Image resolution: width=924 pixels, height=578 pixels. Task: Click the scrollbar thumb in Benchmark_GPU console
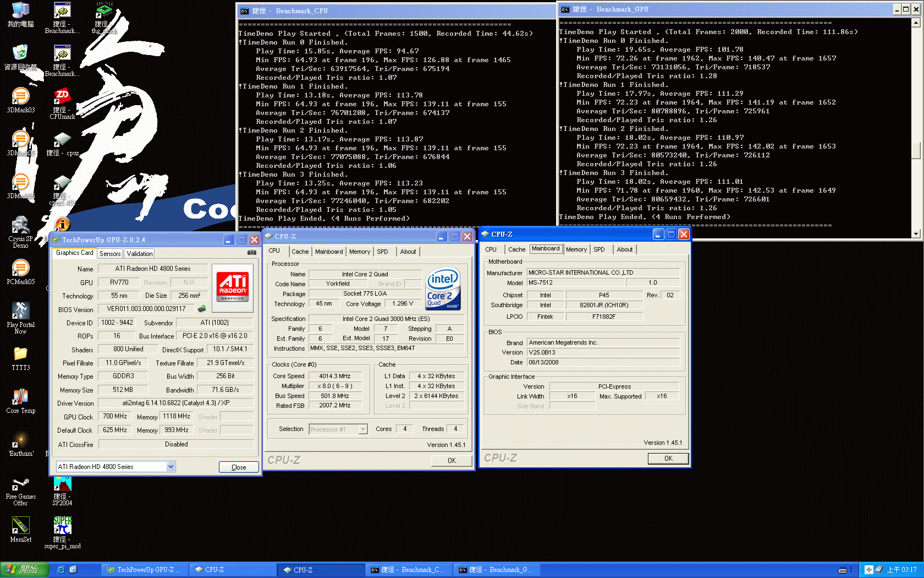click(x=916, y=150)
